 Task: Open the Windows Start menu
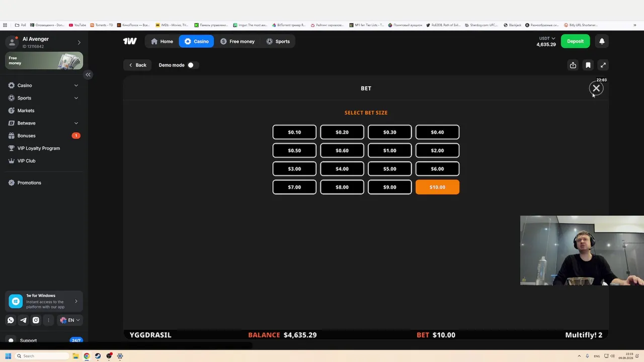8,356
